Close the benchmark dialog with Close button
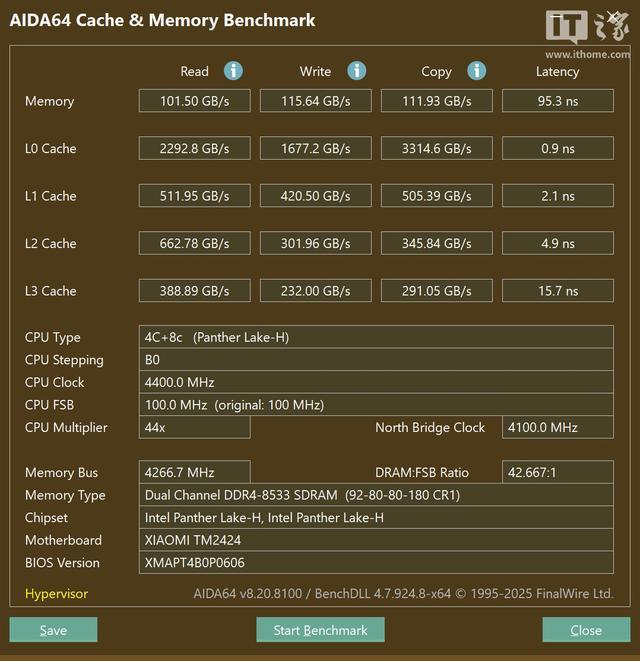This screenshot has height=661, width=640. pos(586,630)
